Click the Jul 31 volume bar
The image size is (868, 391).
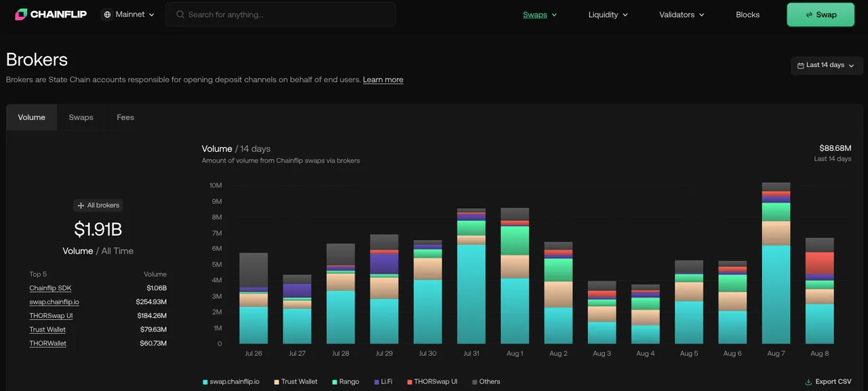[x=471, y=276]
